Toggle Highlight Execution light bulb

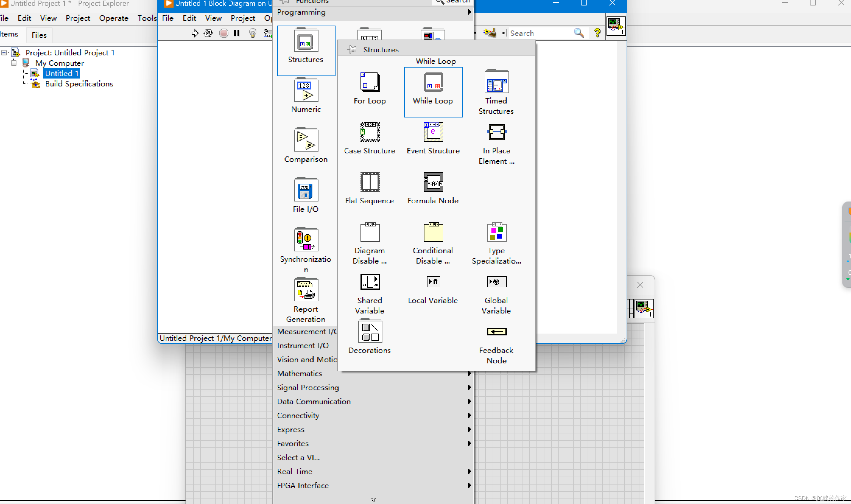coord(252,33)
